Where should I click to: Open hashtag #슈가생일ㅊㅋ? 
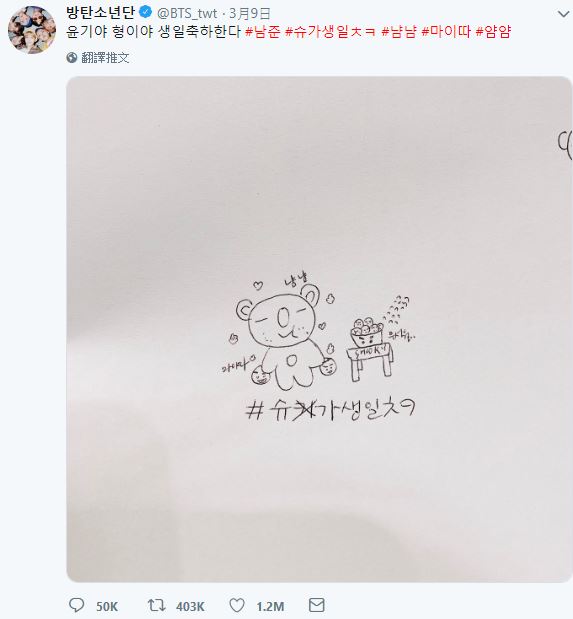click(x=330, y=32)
